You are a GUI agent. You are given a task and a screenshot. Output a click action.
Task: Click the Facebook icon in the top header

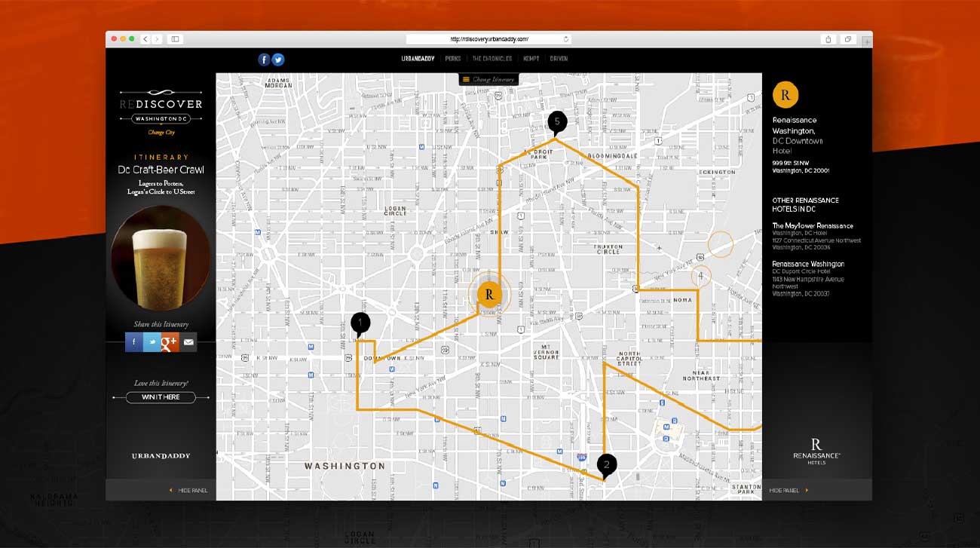click(x=264, y=60)
